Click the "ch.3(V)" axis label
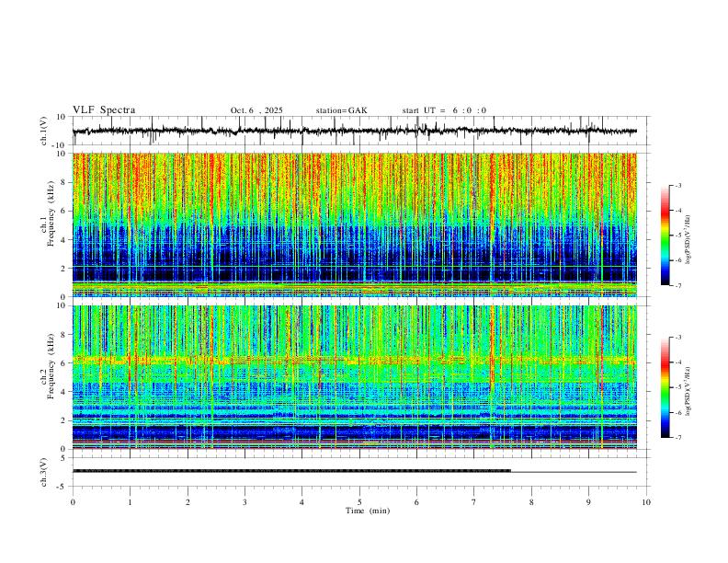Screen dimensions: 728x563 pyautogui.click(x=44, y=472)
